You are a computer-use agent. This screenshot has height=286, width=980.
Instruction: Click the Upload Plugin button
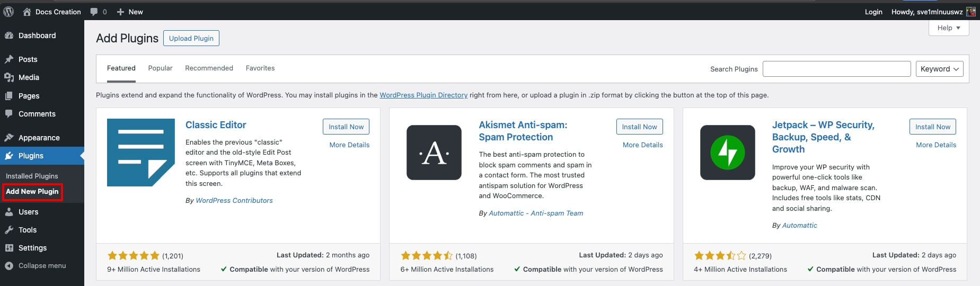tap(191, 38)
